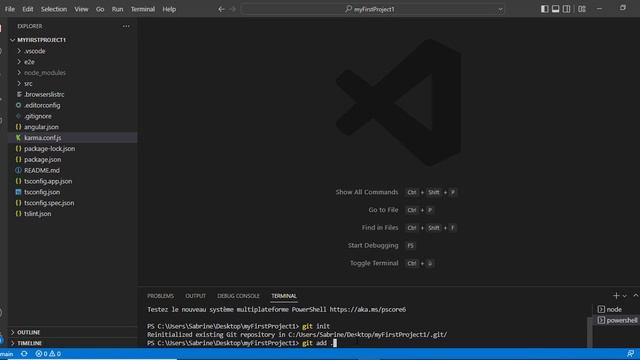Go back with the left arrow

pos(221,9)
